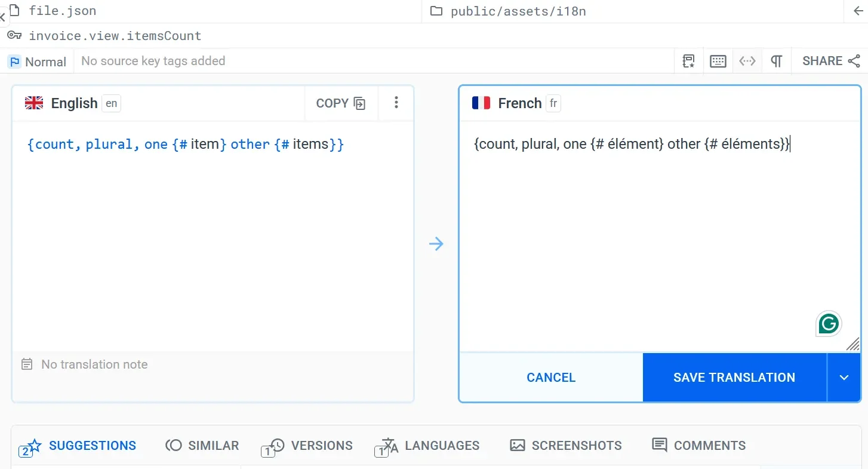This screenshot has width=868, height=469.
Task: Toggle the placeholder code view icon
Action: click(x=747, y=61)
